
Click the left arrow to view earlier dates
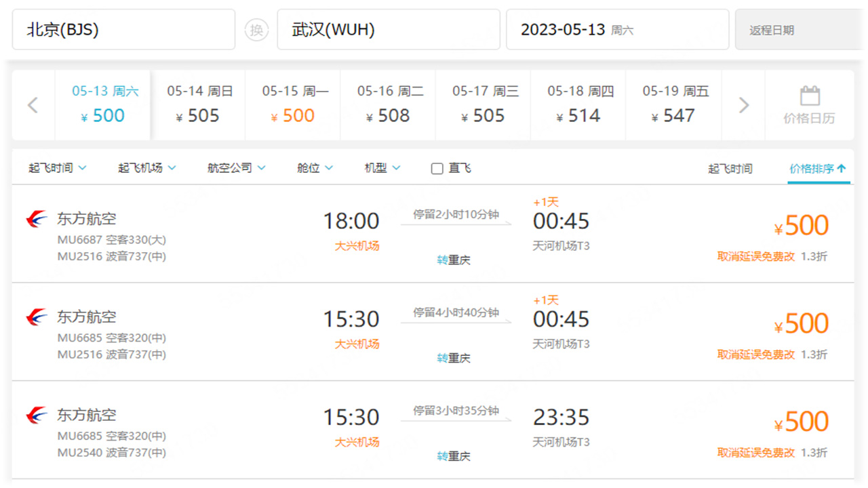32,105
